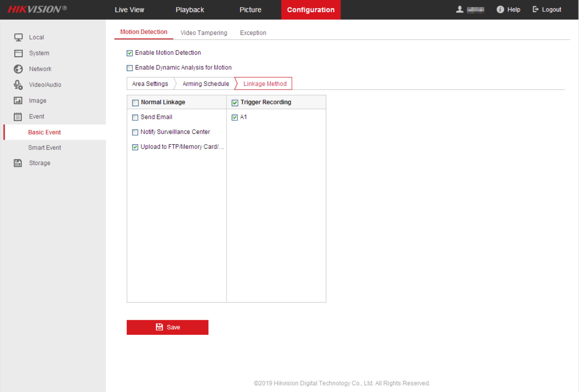Untick the Trigger Recording header checkbox
This screenshot has height=392, width=579.
click(235, 103)
